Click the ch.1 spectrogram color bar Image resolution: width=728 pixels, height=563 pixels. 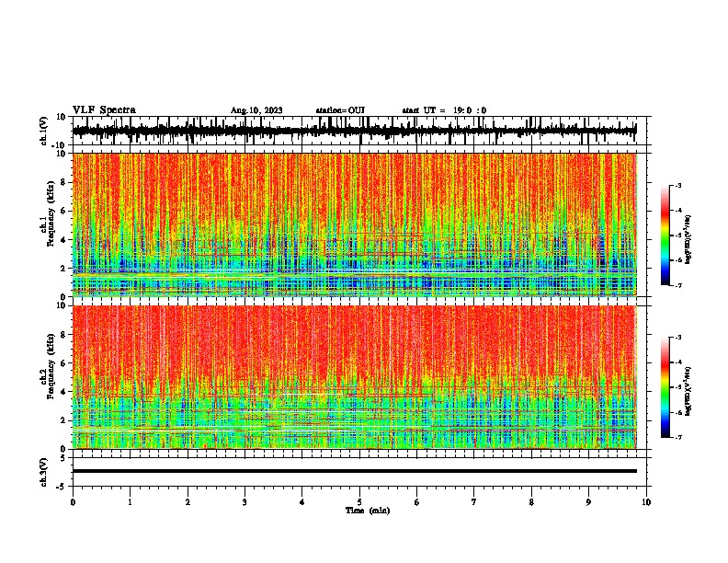665,236
